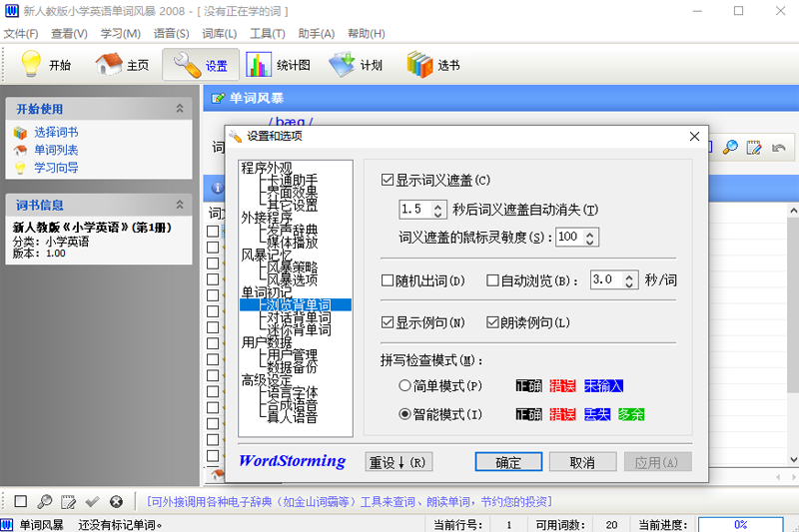Toggle 朗读例句 checkbox
Image resolution: width=799 pixels, height=532 pixels.
[492, 322]
